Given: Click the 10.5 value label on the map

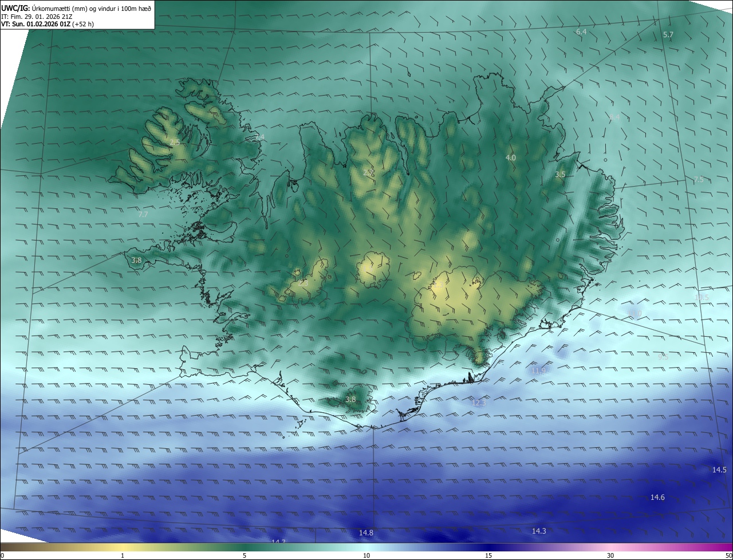Looking at the screenshot, I should coord(702,297).
